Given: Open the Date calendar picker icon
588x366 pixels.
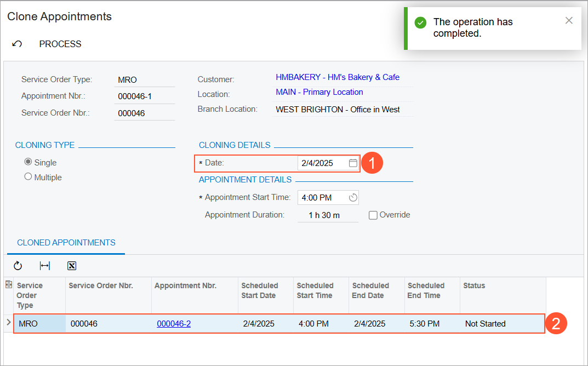Looking at the screenshot, I should [x=353, y=163].
